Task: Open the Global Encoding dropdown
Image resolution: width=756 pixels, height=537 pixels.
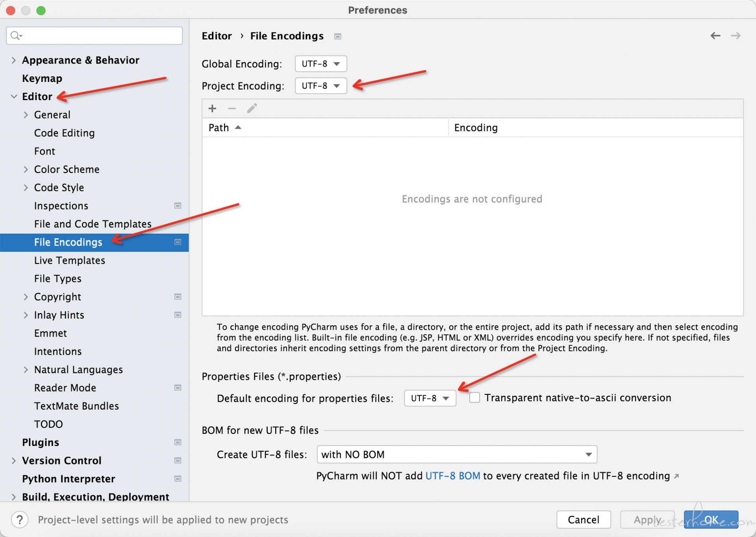Action: (x=321, y=64)
